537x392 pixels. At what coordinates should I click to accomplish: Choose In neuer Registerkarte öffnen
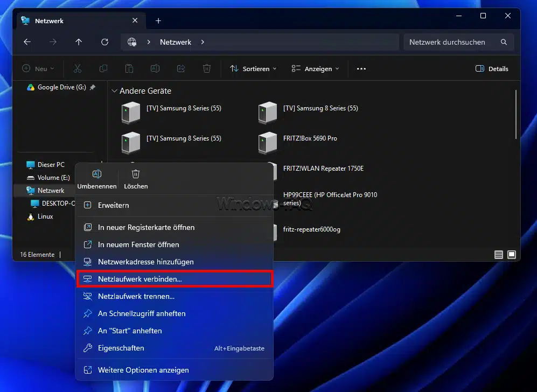click(x=175, y=228)
